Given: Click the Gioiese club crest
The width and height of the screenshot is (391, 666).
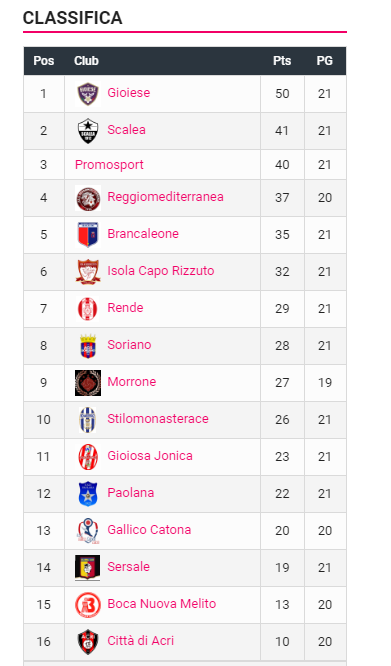Looking at the screenshot, I should (88, 94).
